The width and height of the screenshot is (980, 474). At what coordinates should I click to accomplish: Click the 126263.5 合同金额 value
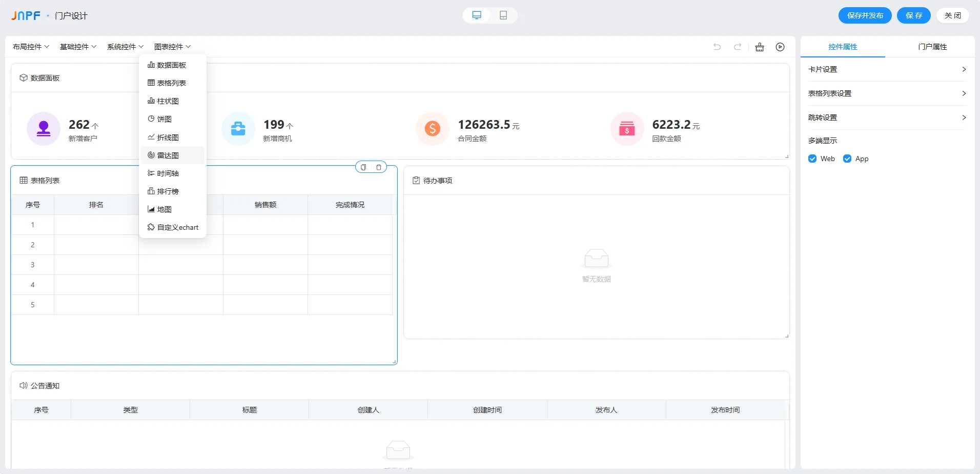(484, 125)
